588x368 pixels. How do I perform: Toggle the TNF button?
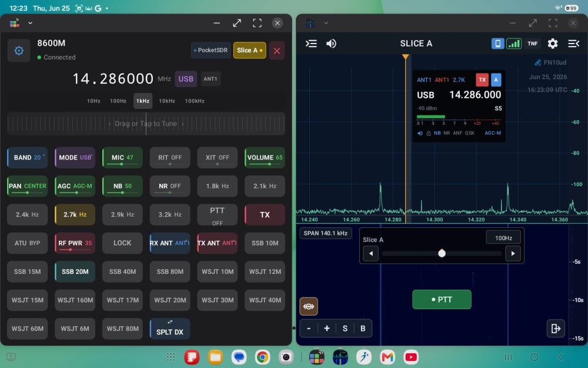point(533,44)
